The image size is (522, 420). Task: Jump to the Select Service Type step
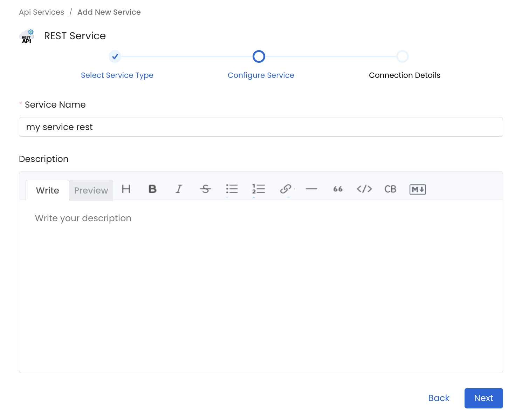coord(117,75)
